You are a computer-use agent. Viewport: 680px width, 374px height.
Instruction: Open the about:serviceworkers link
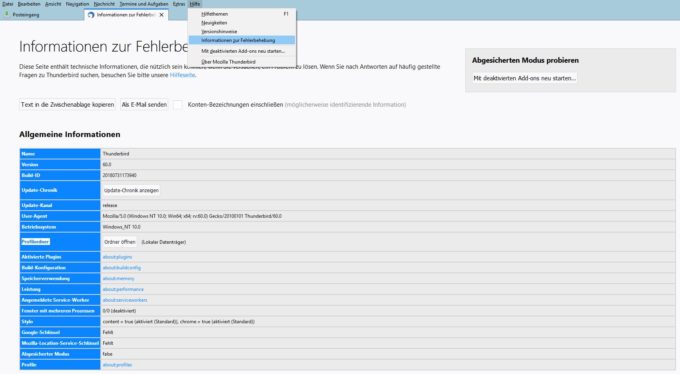125,300
